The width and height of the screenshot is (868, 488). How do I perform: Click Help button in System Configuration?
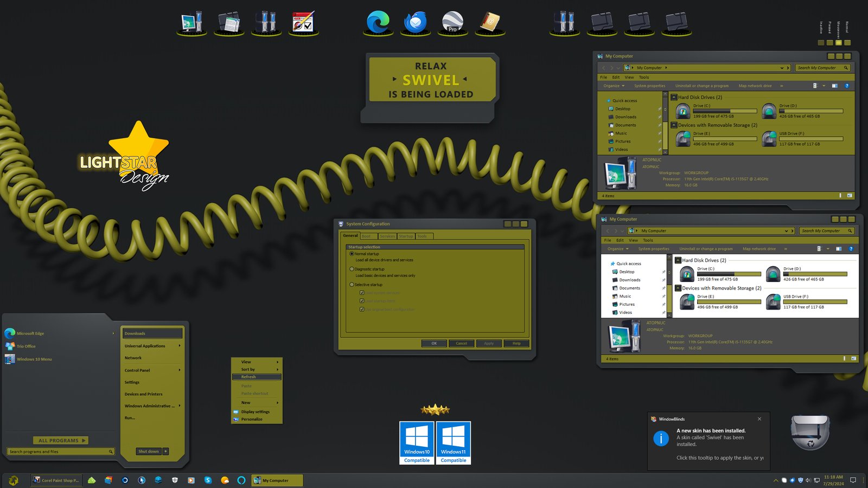(516, 343)
